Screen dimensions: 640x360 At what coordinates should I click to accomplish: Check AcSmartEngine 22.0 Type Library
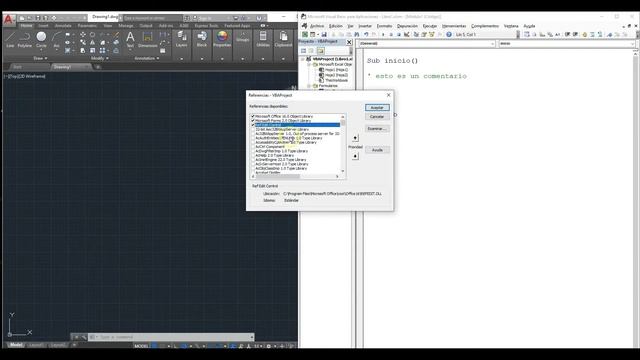[253, 160]
